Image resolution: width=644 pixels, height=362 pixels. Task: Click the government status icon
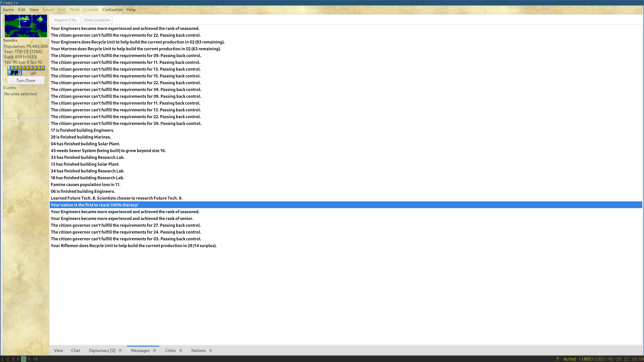[20, 73]
